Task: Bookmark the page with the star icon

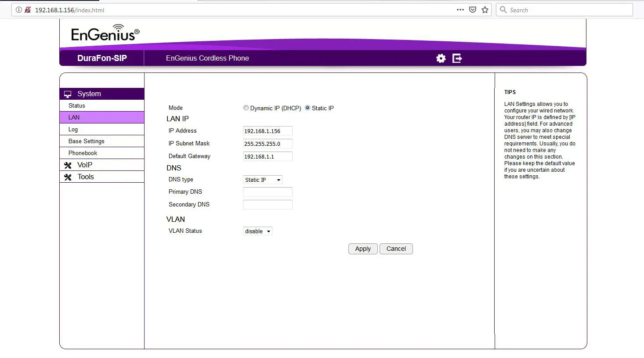Action: pos(485,9)
